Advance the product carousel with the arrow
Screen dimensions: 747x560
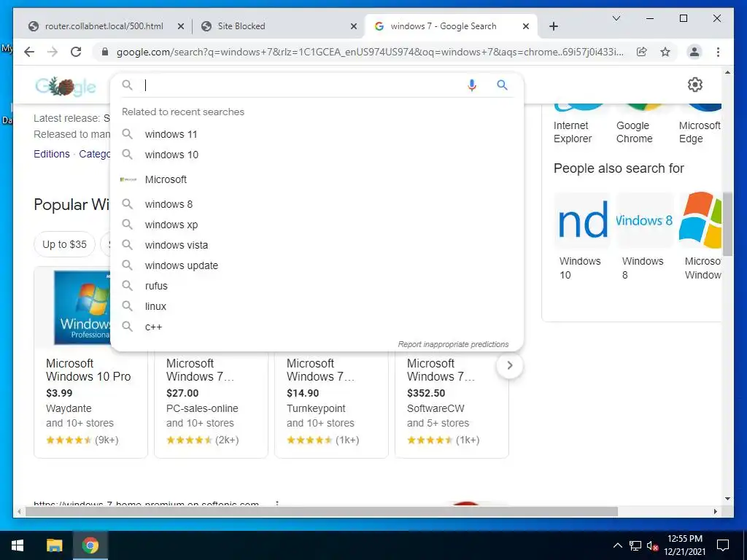(x=510, y=366)
